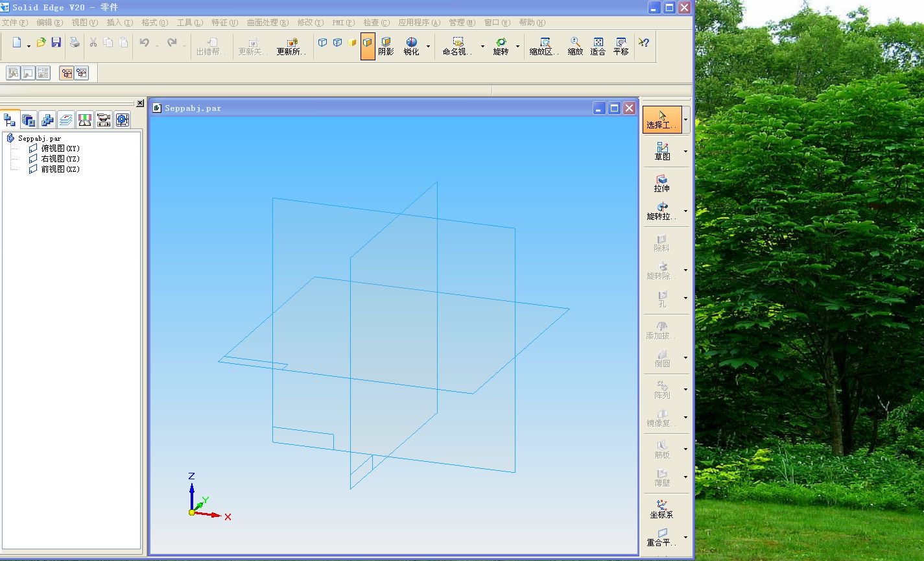The width and height of the screenshot is (924, 561).
Task: Click the 命名视.. (named views) button
Action: point(458,47)
